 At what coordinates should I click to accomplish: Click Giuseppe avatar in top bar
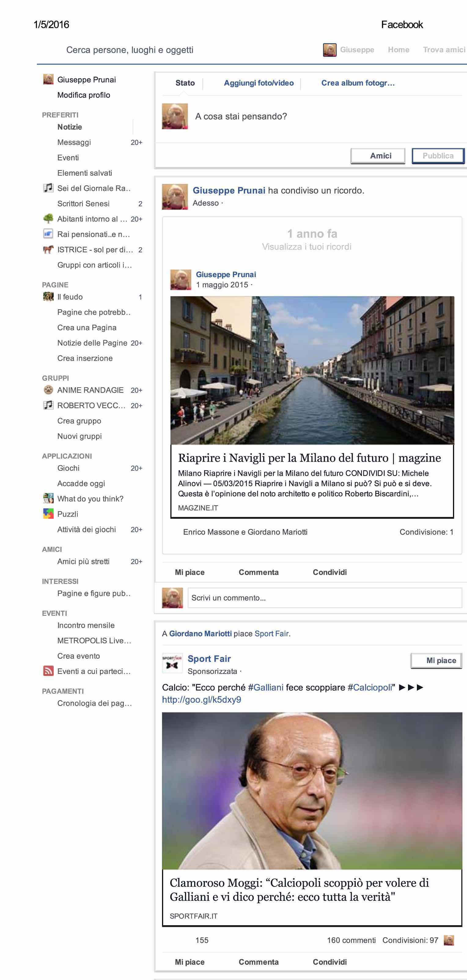329,50
